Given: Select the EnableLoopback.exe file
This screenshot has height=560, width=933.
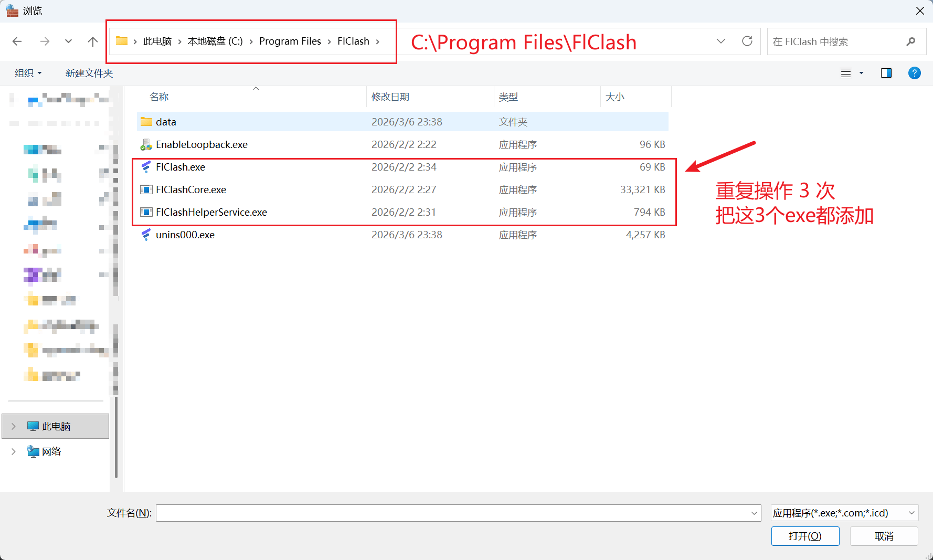Looking at the screenshot, I should (x=202, y=145).
